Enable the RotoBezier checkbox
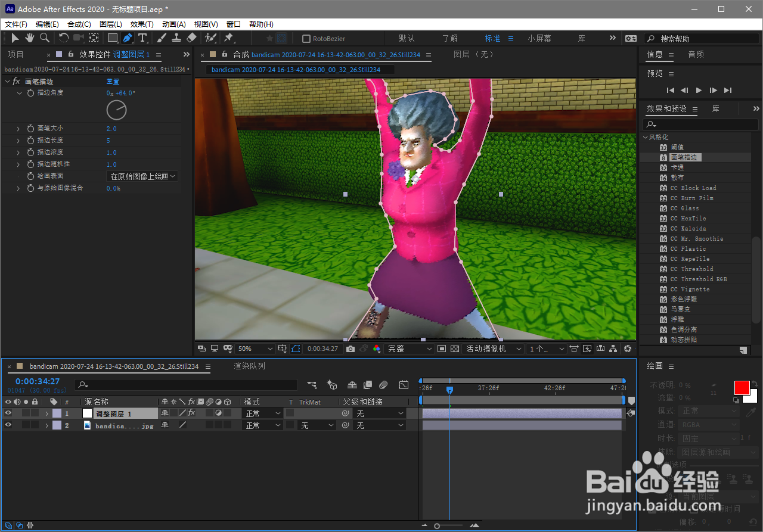This screenshot has width=763, height=532. [x=306, y=39]
